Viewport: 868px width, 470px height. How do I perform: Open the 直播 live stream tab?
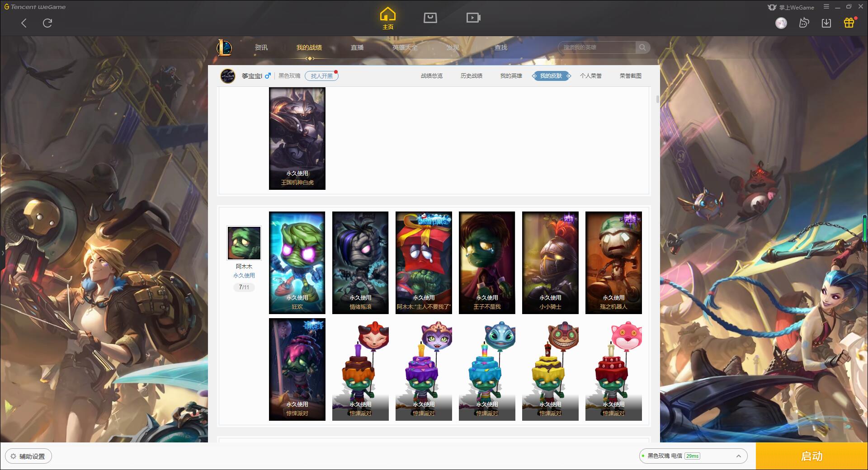click(357, 47)
